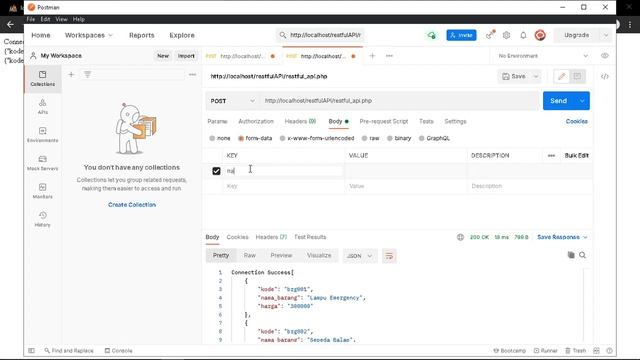The height and width of the screenshot is (360, 640).
Task: Open response Test Results tab
Action: 310,237
